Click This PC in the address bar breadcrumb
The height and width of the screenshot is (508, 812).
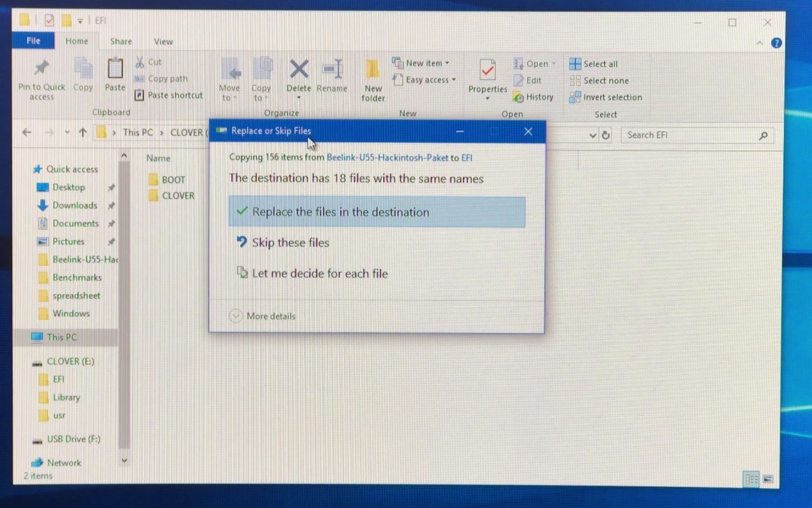138,133
